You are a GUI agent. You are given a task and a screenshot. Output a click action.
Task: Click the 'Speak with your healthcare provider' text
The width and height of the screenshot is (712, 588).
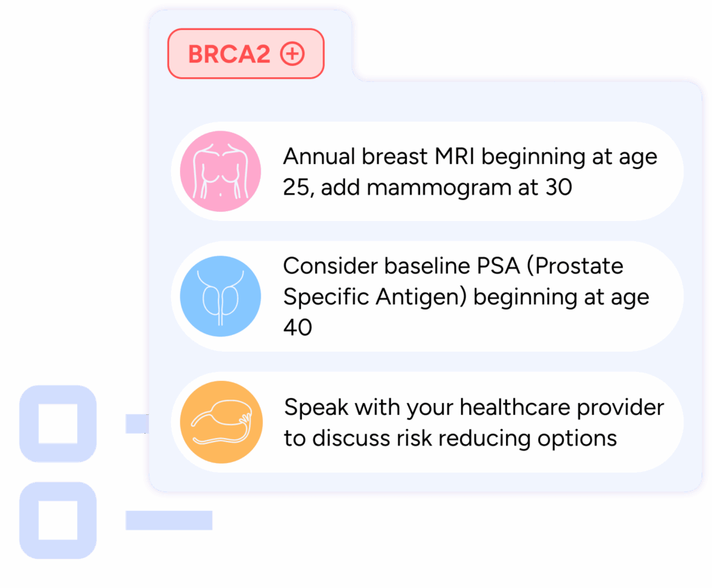point(474,407)
